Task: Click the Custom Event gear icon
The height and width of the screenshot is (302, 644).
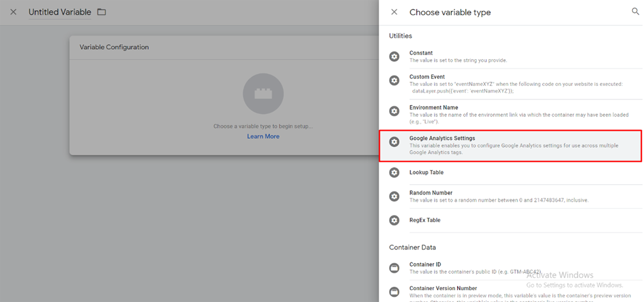Action: click(394, 81)
